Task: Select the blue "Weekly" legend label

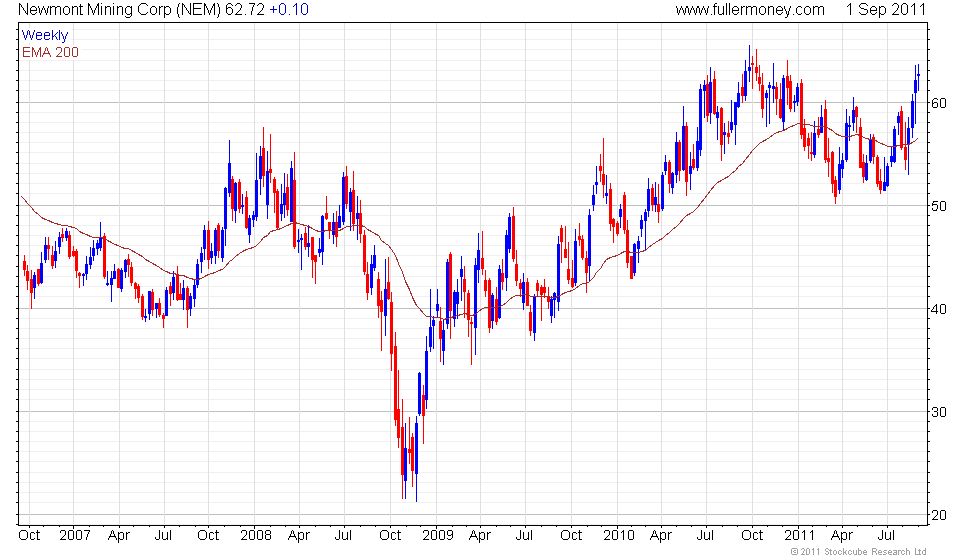Action: coord(44,36)
